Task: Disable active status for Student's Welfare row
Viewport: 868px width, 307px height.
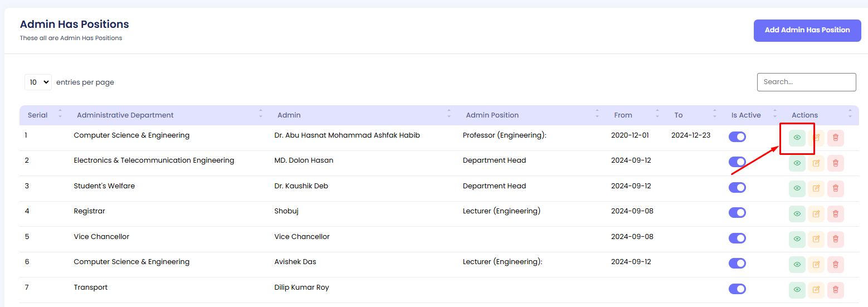Action: coord(737,188)
